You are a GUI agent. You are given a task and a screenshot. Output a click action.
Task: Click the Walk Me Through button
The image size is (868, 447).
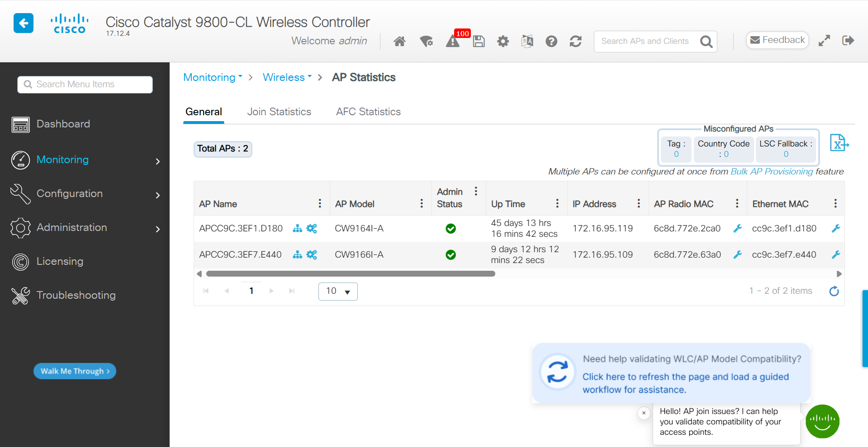75,371
